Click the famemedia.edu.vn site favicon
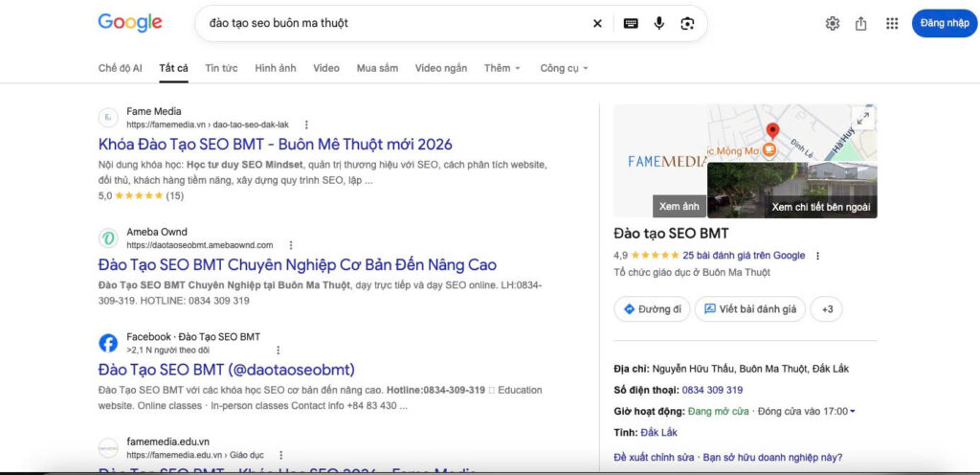980x475 pixels. point(108,448)
